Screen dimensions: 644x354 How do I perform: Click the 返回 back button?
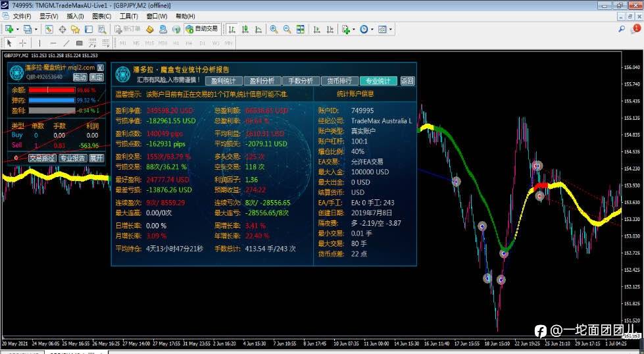click(x=407, y=81)
